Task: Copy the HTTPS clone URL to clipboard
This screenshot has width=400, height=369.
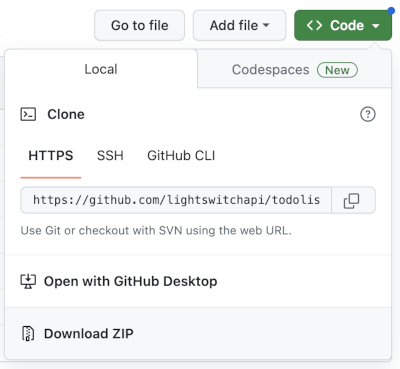Action: click(353, 200)
